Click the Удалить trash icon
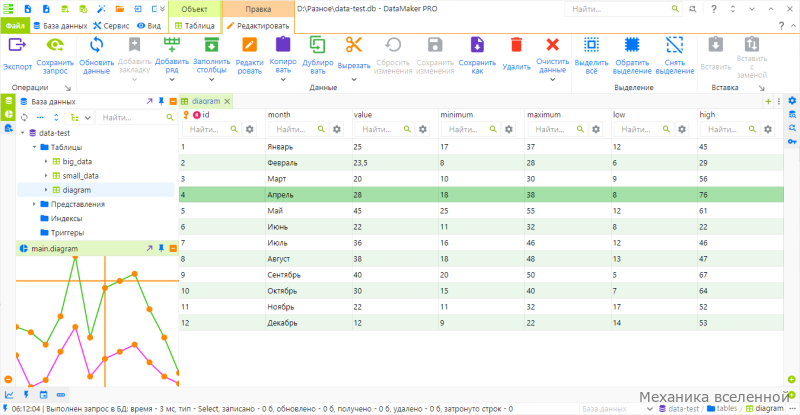 (x=516, y=45)
